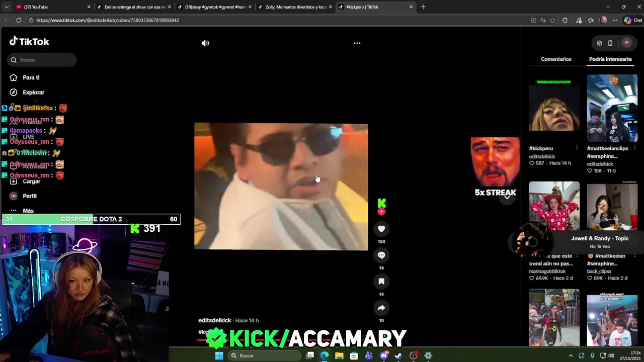Reload the current page
This screenshot has height=362, width=644.
[19, 20]
